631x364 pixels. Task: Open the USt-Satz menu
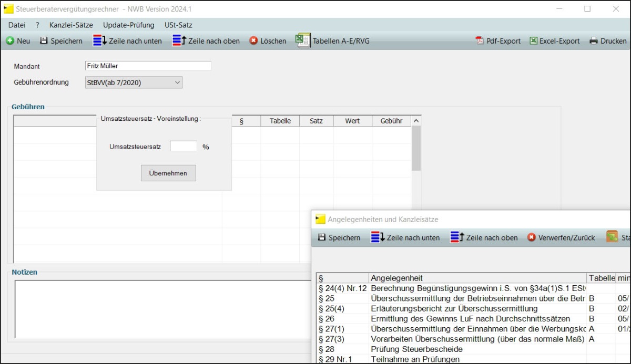click(178, 25)
